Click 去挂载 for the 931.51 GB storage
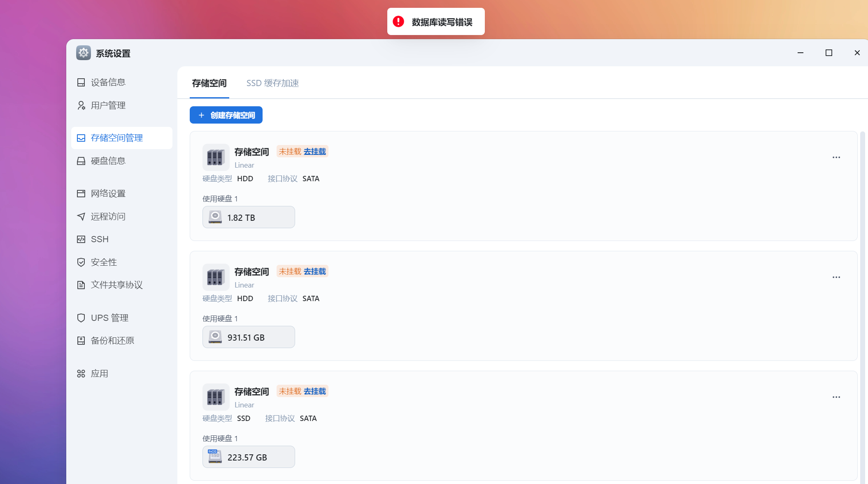The image size is (868, 484). pyautogui.click(x=315, y=271)
